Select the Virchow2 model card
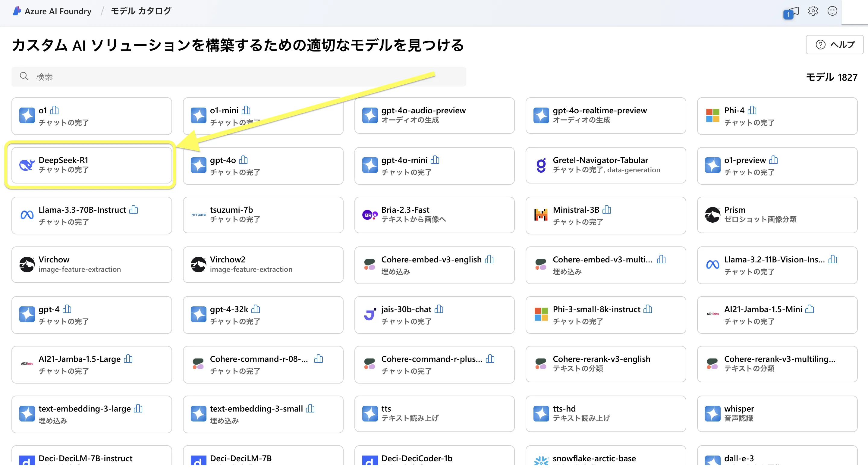The width and height of the screenshot is (868, 470). [x=263, y=265]
